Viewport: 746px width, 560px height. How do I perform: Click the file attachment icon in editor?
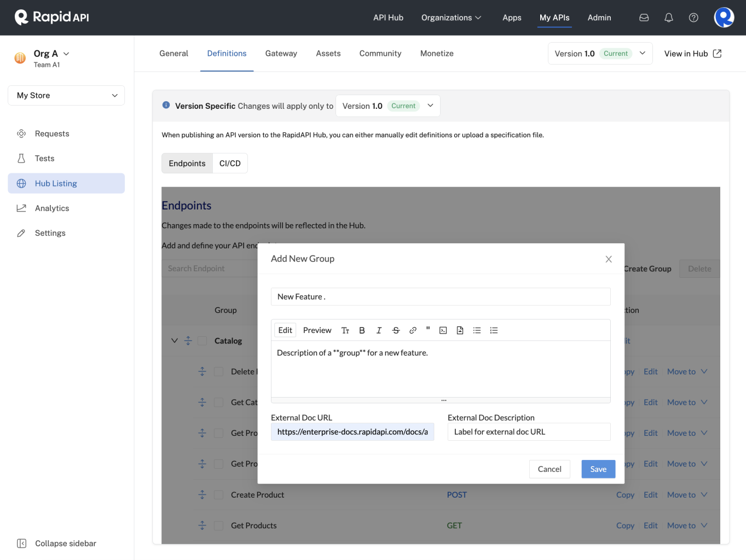click(460, 330)
